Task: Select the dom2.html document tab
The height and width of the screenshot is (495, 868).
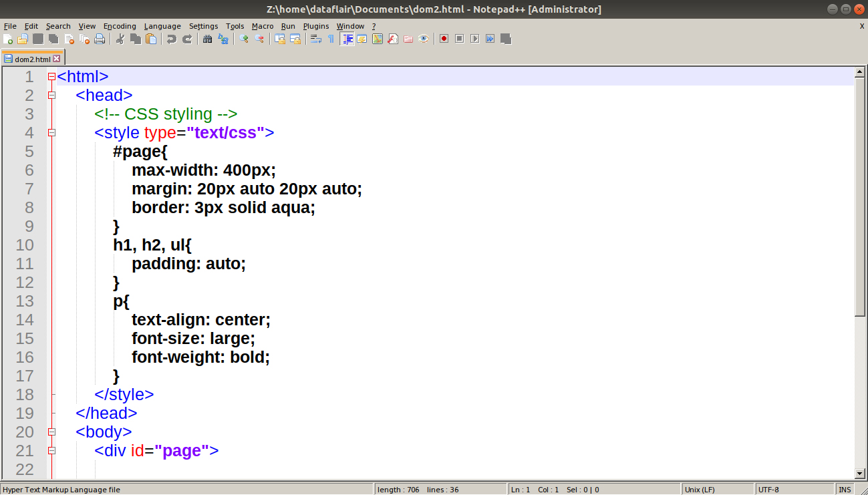Action: 30,58
